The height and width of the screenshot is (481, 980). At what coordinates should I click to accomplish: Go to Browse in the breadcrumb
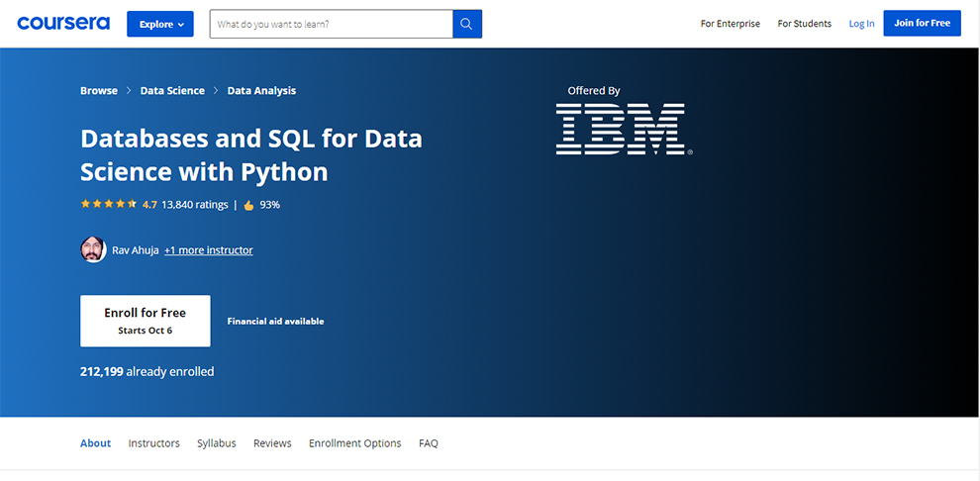[x=99, y=91]
